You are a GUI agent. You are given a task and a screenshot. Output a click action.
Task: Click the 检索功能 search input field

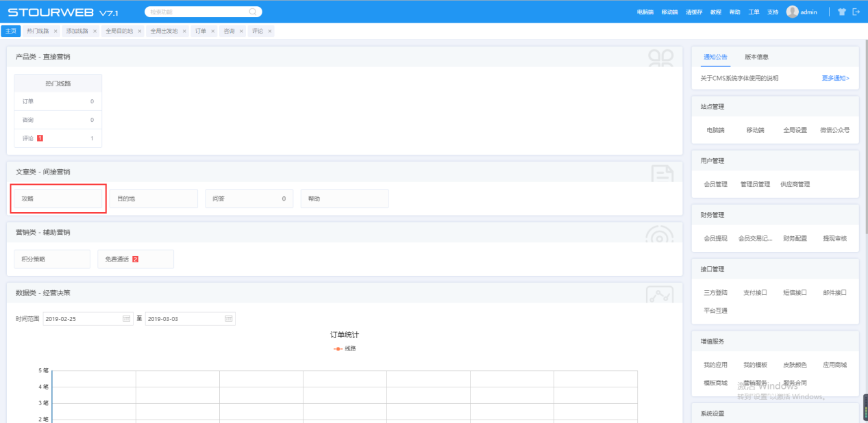197,12
